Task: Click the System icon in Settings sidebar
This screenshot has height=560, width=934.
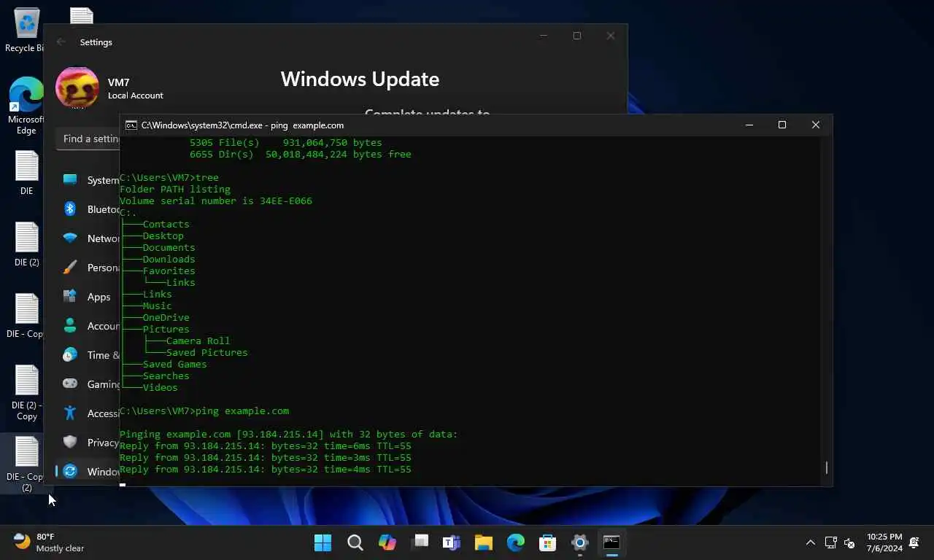Action: click(x=70, y=180)
